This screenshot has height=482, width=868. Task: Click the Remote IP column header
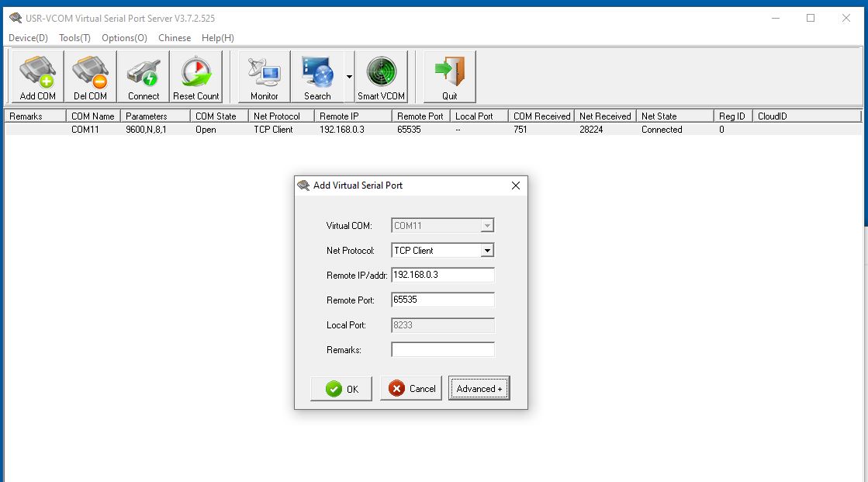[x=353, y=116]
